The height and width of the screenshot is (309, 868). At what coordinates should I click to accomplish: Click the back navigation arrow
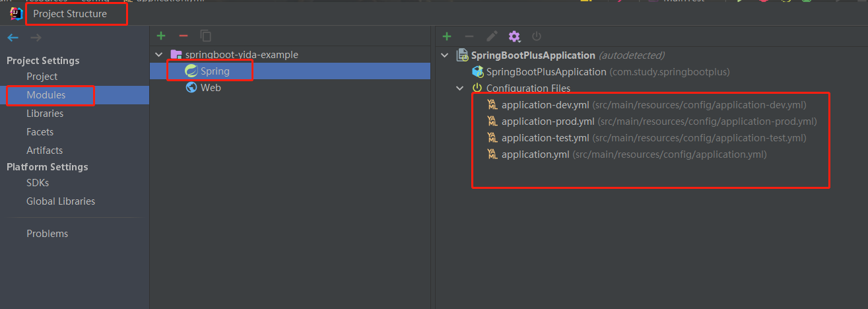pyautogui.click(x=13, y=38)
